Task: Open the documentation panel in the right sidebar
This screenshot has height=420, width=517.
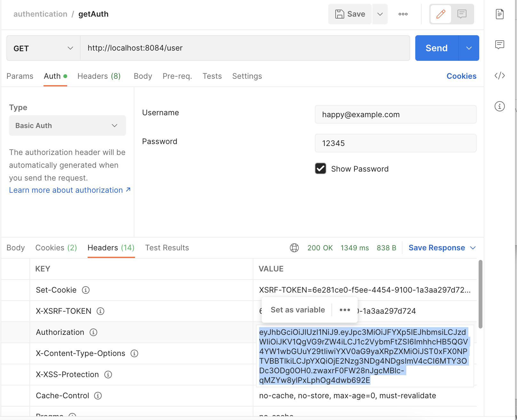Action: coord(500,14)
